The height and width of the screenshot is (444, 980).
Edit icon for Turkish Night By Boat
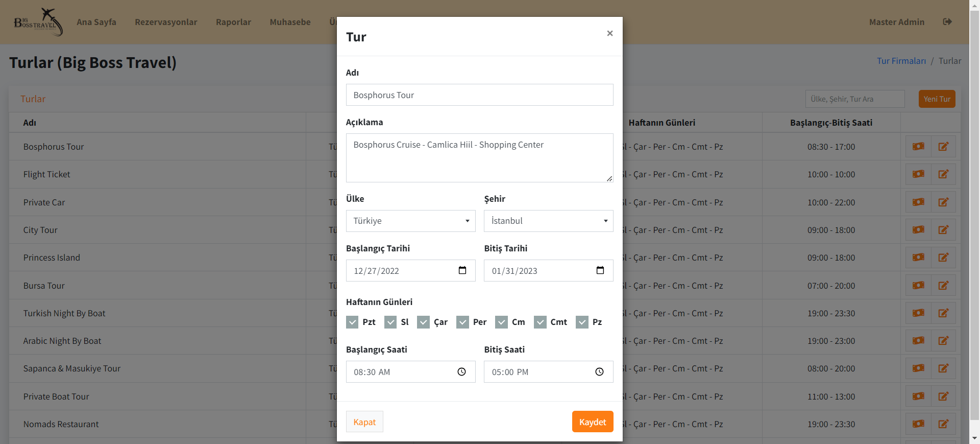point(943,313)
